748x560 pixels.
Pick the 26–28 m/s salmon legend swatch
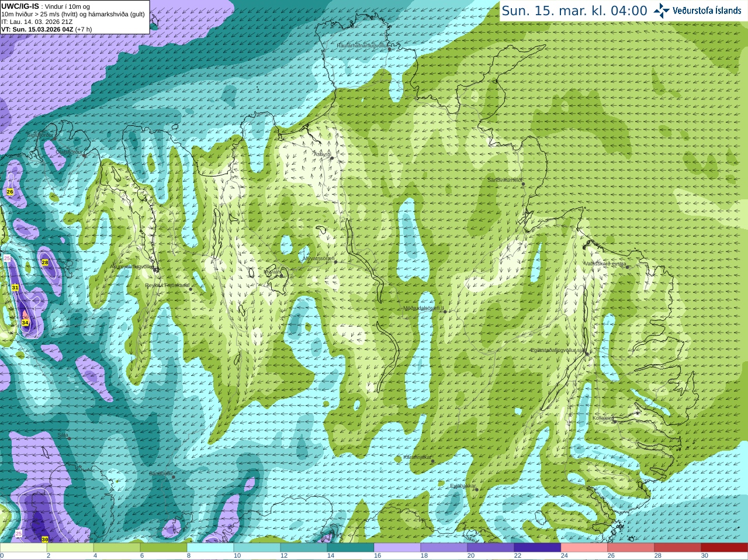click(631, 548)
